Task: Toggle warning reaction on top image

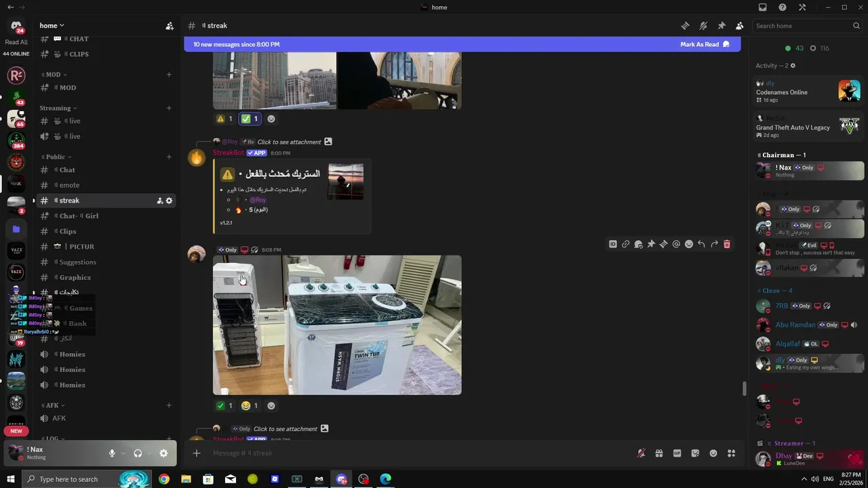Action: click(x=224, y=119)
